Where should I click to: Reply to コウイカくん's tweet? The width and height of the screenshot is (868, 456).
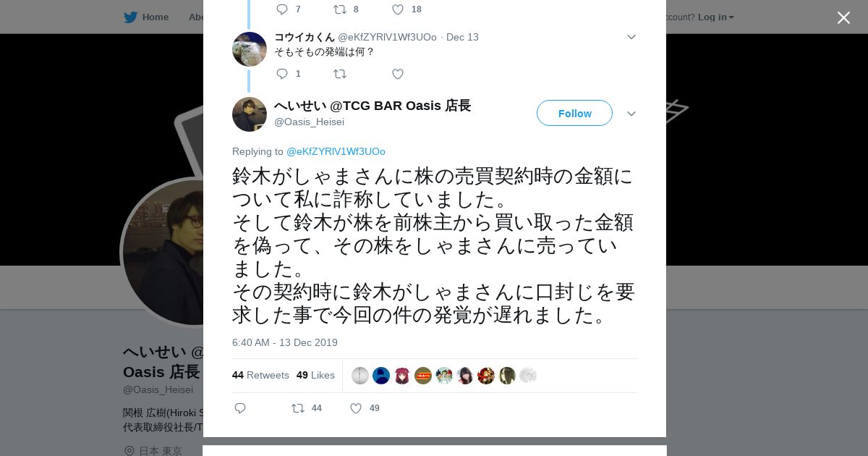[x=282, y=74]
